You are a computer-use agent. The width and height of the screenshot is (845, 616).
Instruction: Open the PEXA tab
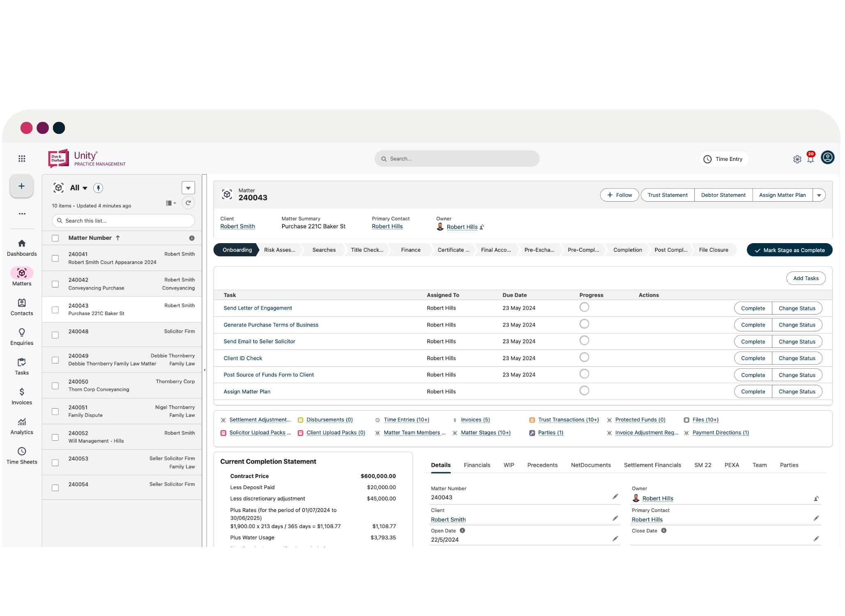tap(732, 465)
